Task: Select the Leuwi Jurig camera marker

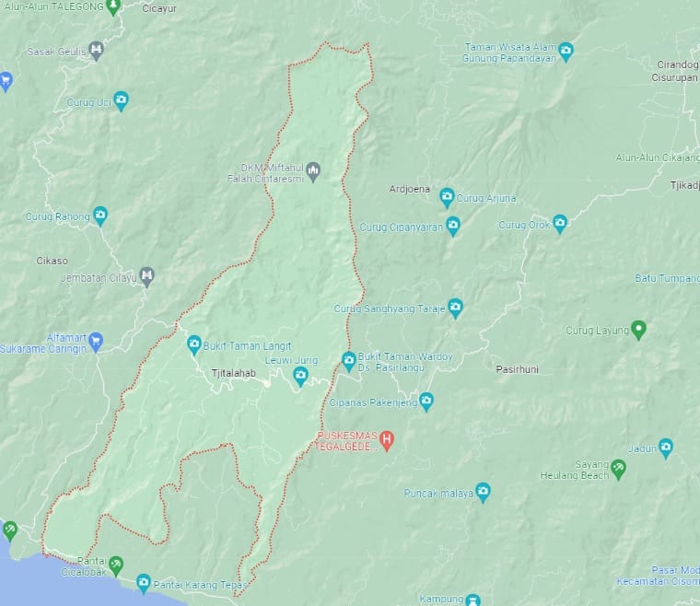Action: tap(300, 376)
